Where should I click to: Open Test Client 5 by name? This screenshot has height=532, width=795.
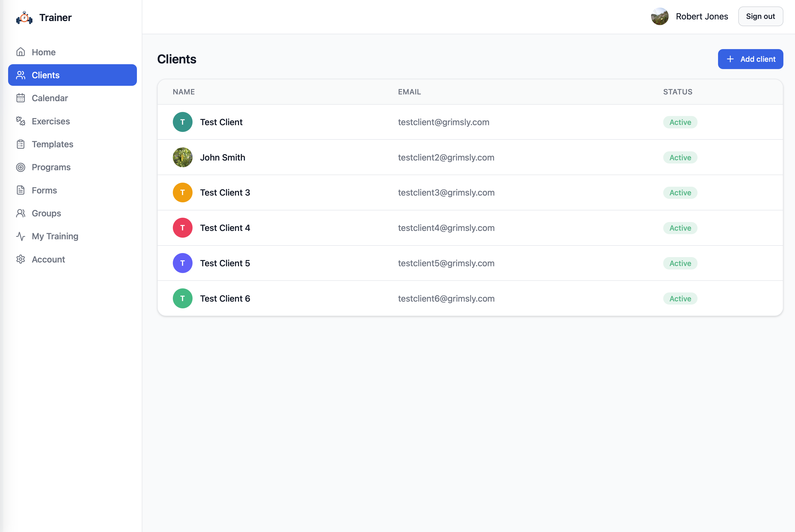225,263
